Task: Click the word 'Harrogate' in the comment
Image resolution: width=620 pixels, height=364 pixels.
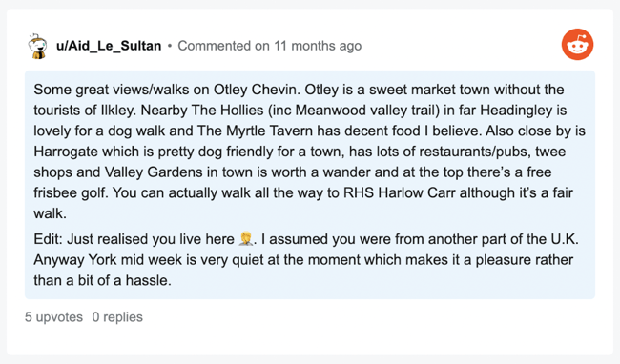Action: [66, 152]
